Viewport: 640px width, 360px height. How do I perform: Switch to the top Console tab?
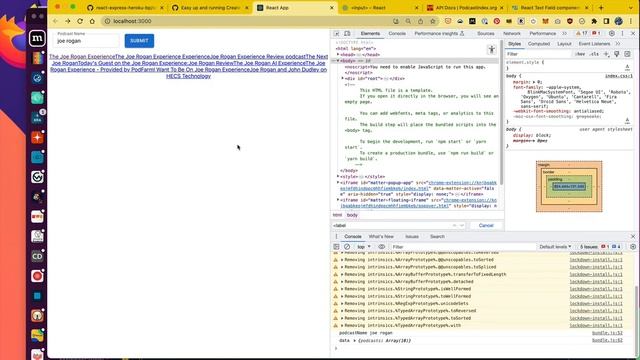pos(397,33)
